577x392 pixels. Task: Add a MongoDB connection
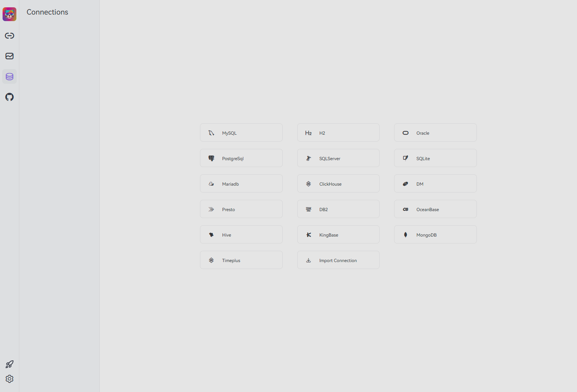pos(435,234)
